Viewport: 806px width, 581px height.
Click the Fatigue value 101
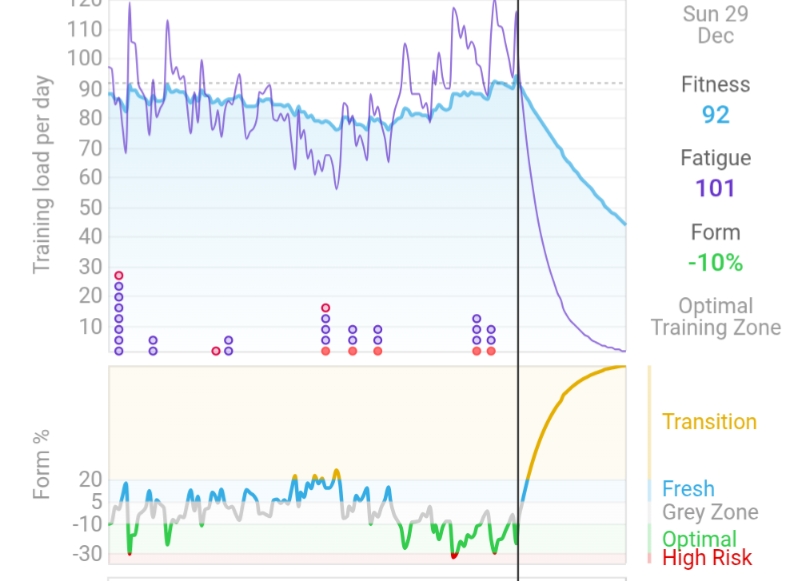coord(715,188)
